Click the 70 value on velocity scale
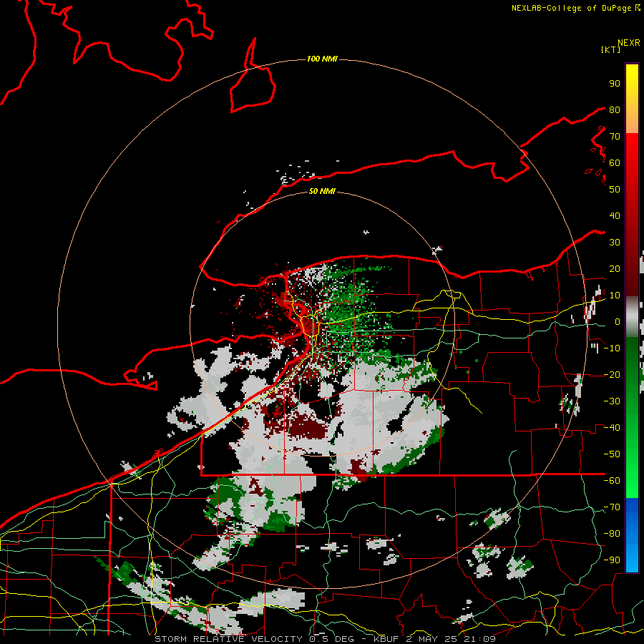The height and width of the screenshot is (644, 644). [615, 137]
